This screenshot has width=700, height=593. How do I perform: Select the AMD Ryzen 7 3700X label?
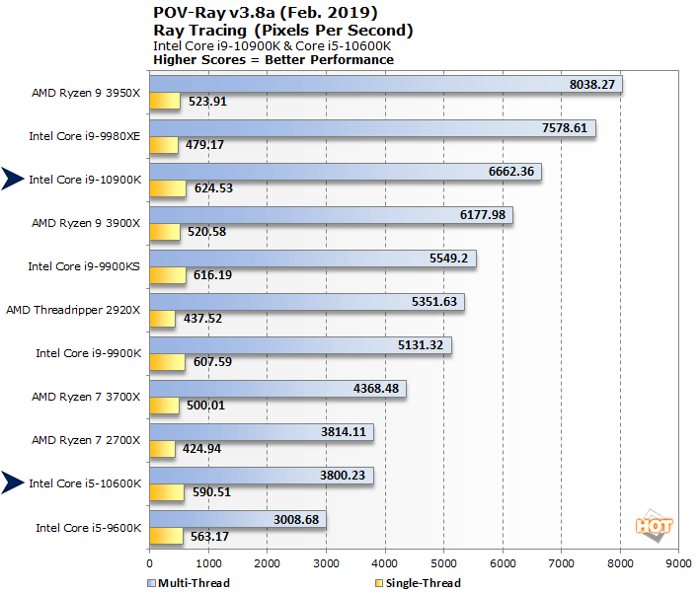pos(86,397)
